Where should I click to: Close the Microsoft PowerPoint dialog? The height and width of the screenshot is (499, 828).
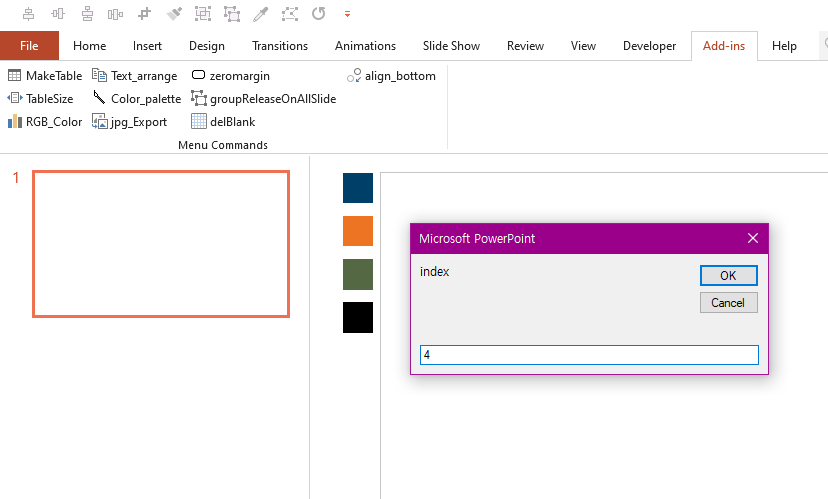[x=753, y=238]
